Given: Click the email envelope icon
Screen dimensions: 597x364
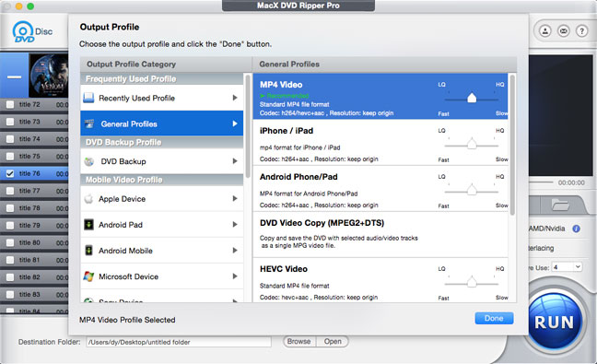Looking at the screenshot, I should (x=564, y=31).
